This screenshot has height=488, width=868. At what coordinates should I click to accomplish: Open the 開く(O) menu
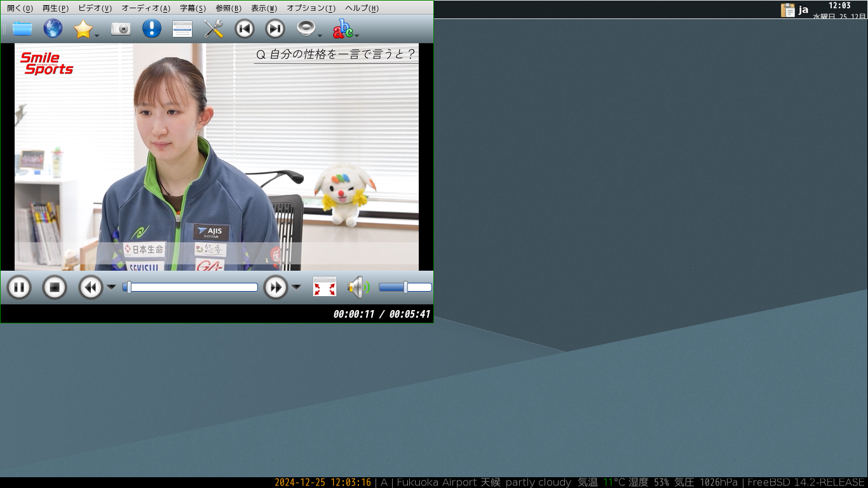[20, 8]
